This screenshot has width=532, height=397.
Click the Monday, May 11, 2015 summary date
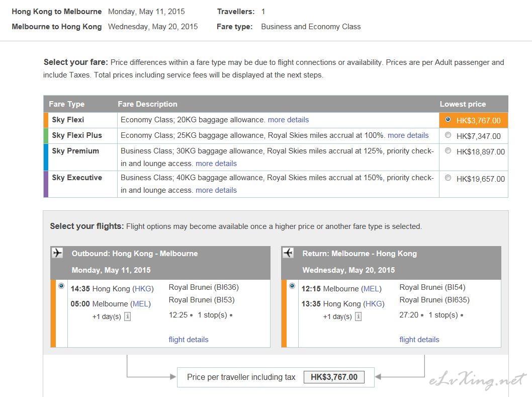(x=146, y=12)
